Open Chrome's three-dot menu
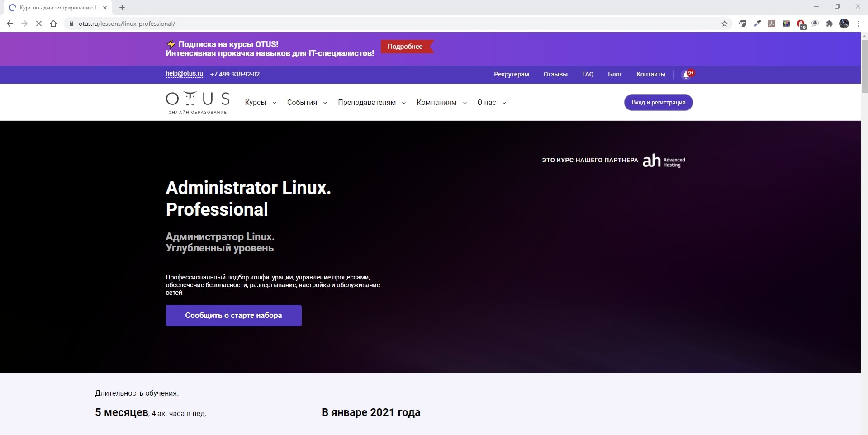This screenshot has height=435, width=868. (859, 24)
